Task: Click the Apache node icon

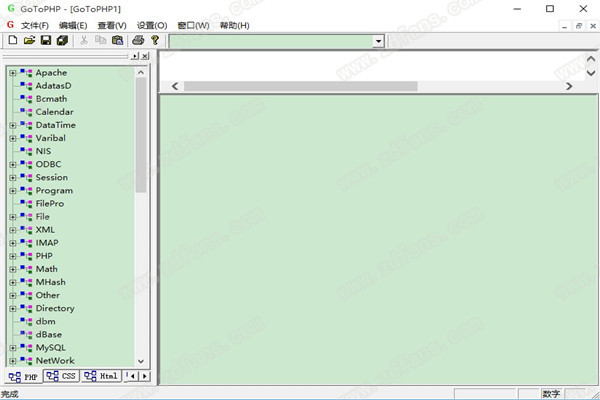Action: point(26,72)
